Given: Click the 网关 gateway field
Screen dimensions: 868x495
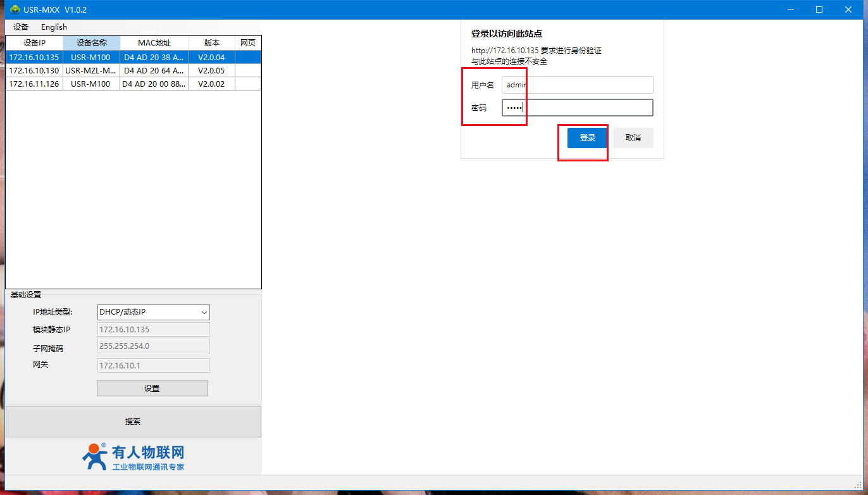Looking at the screenshot, I should 153,366.
